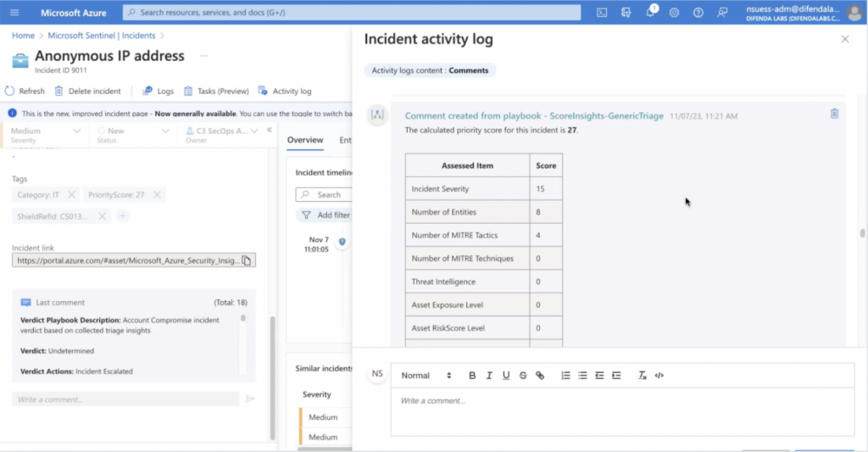This screenshot has width=868, height=452.
Task: Clear formatting in comment editor
Action: pos(643,376)
